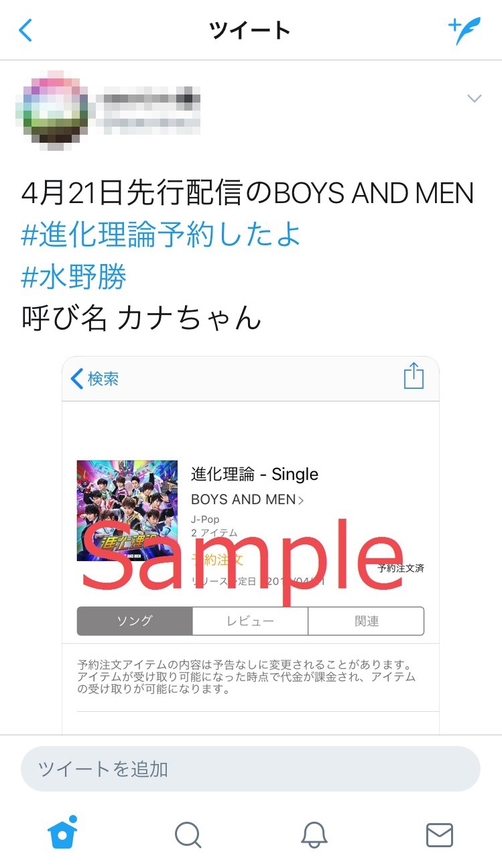Open hashtag #進化理論予約したよ
Screen dimensions: 502x868
click(x=162, y=234)
